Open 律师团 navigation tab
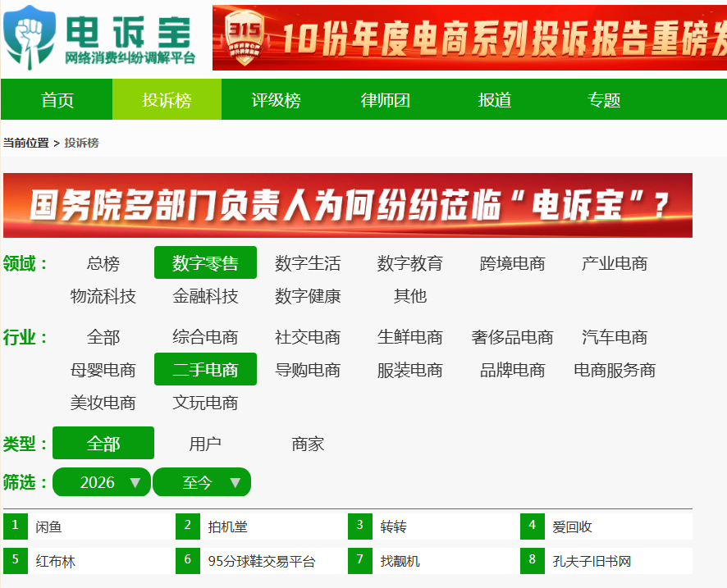727x588 pixels. (x=386, y=99)
